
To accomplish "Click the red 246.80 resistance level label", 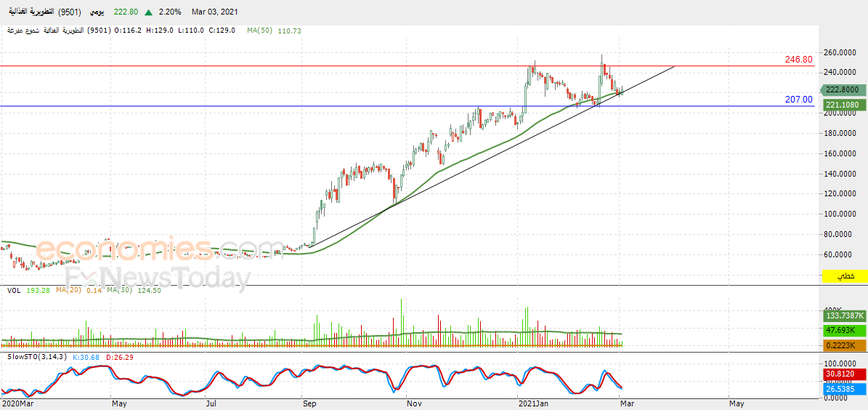I will pyautogui.click(x=798, y=60).
